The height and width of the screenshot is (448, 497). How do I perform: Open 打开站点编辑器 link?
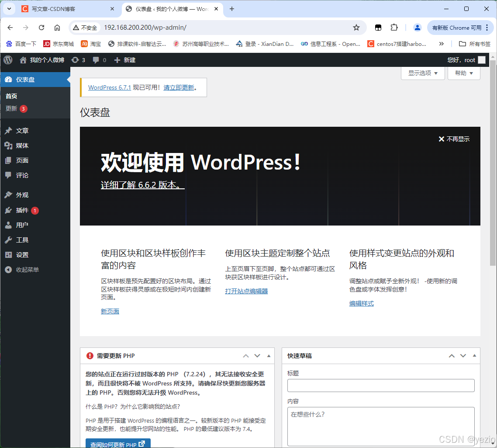click(246, 291)
